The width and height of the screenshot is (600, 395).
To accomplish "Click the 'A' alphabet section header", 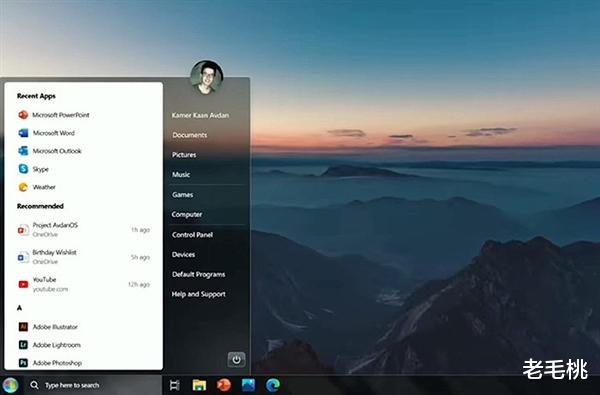I will click(x=20, y=308).
